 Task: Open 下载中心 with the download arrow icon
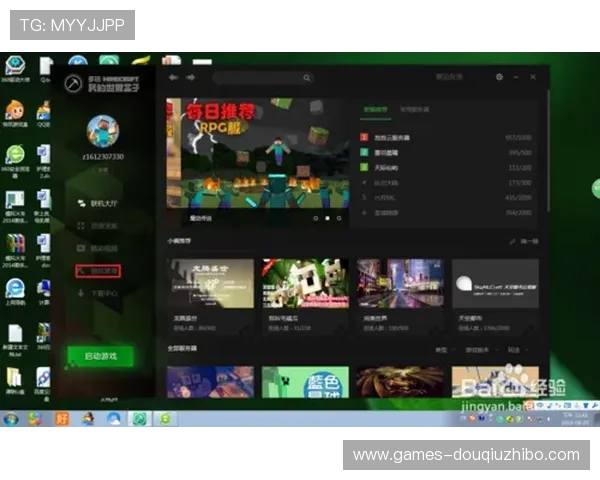98,294
